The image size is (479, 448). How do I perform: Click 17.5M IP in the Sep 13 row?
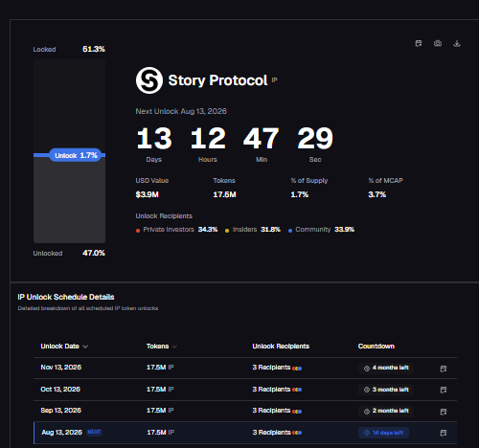pos(160,411)
